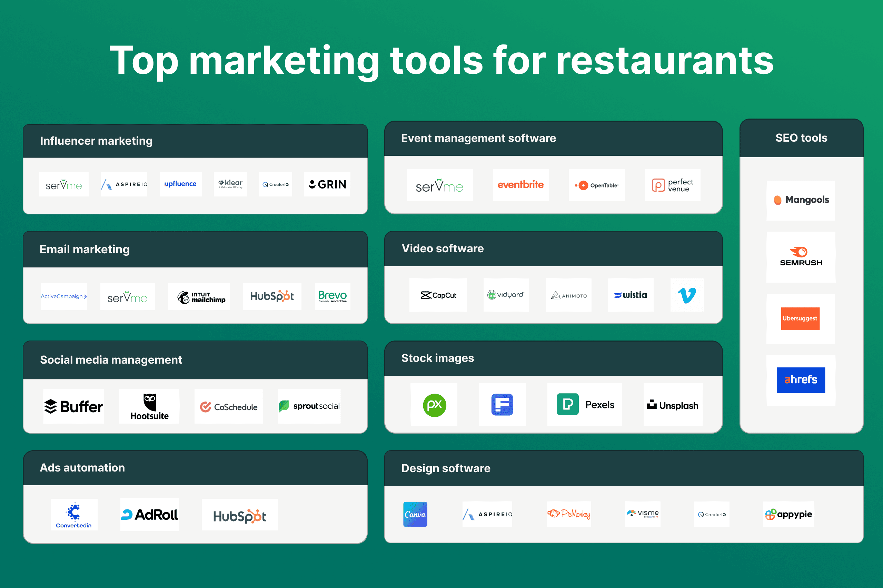Select the Hootsuite owl logo
Viewport: 883px width, 588px height.
pyautogui.click(x=149, y=406)
